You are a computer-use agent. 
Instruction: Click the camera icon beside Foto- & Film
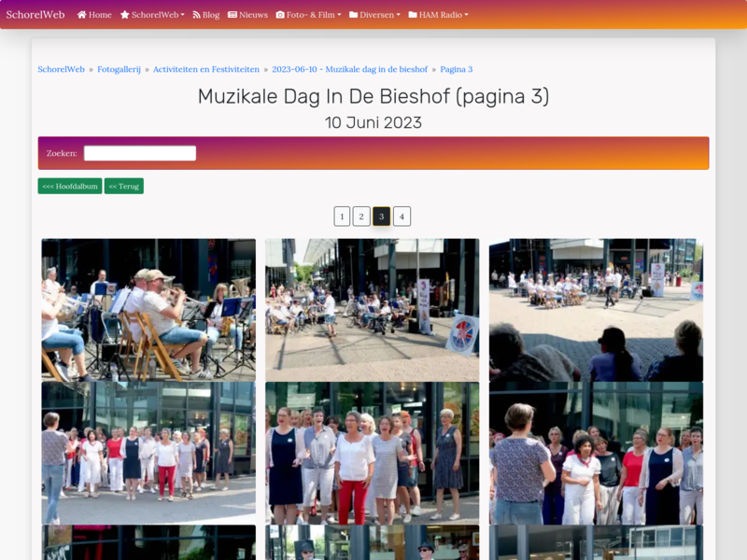280,15
